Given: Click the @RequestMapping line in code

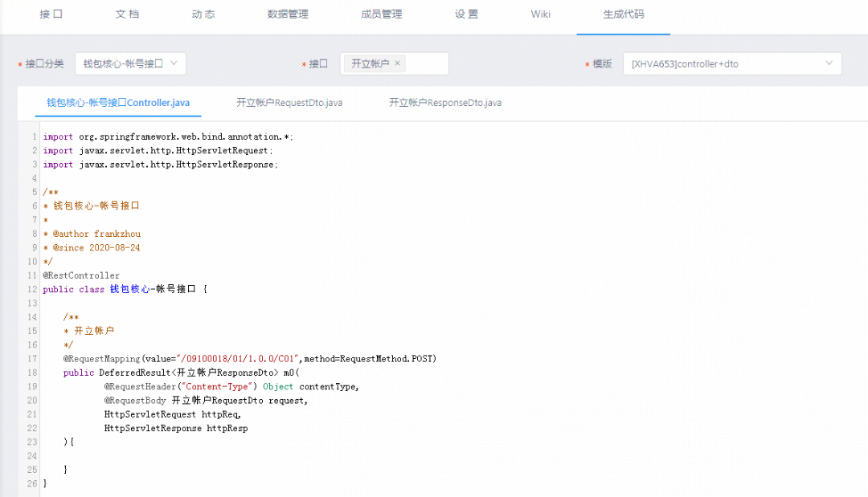Looking at the screenshot, I should 250,359.
